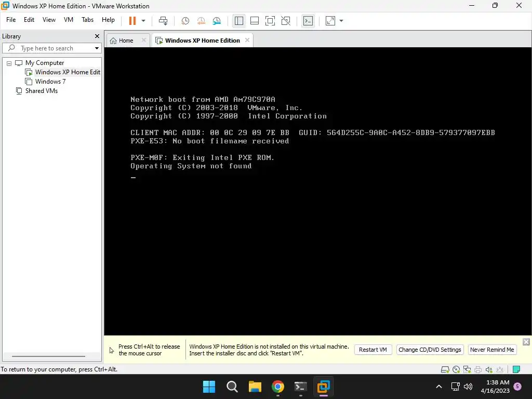Image resolution: width=532 pixels, height=399 pixels.
Task: Toggle the library sidebar view icon
Action: click(239, 21)
